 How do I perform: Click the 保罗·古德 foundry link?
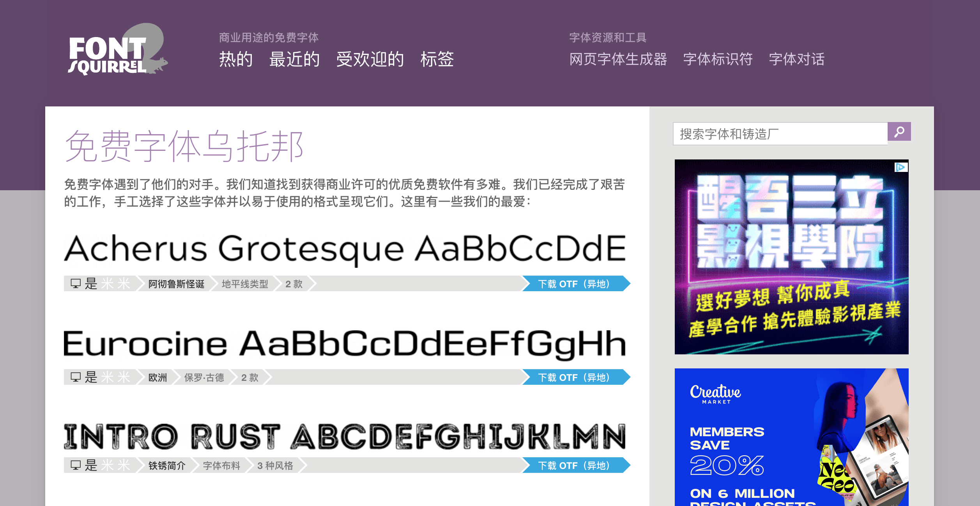tap(204, 377)
